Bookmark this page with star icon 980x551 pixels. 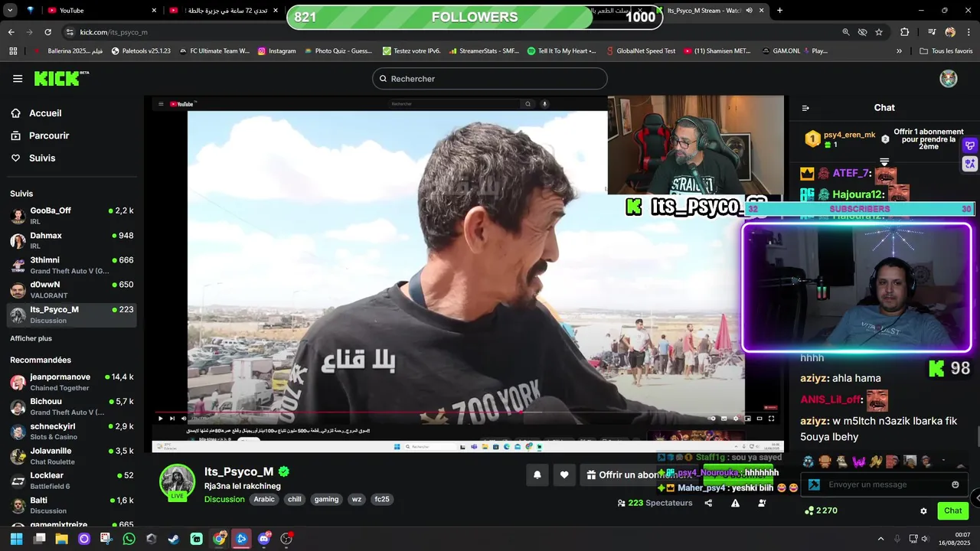879,32
